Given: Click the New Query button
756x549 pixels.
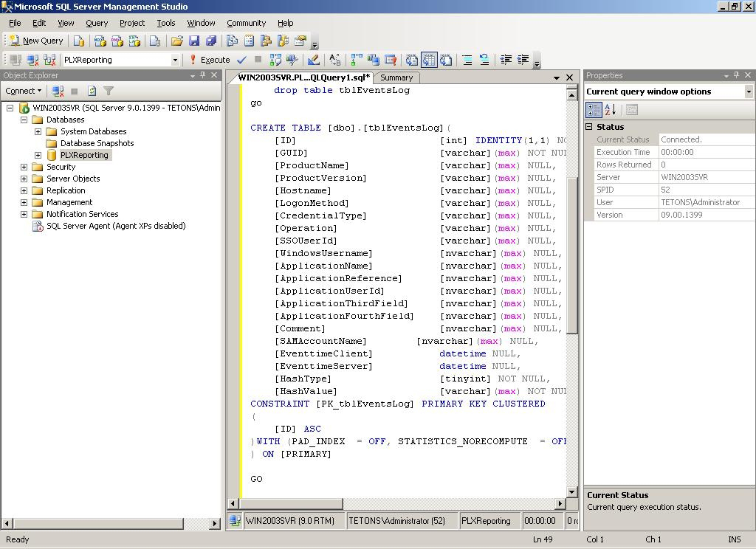Looking at the screenshot, I should [35, 41].
